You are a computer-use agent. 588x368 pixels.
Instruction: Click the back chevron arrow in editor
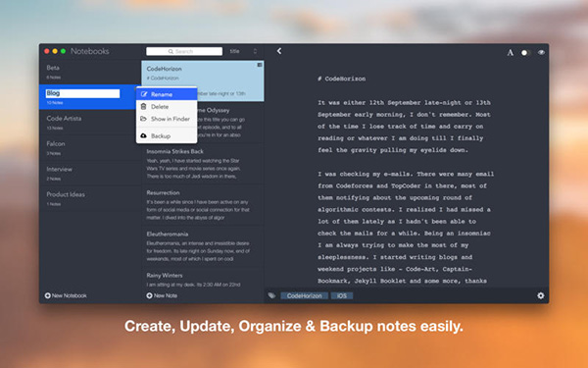[279, 51]
